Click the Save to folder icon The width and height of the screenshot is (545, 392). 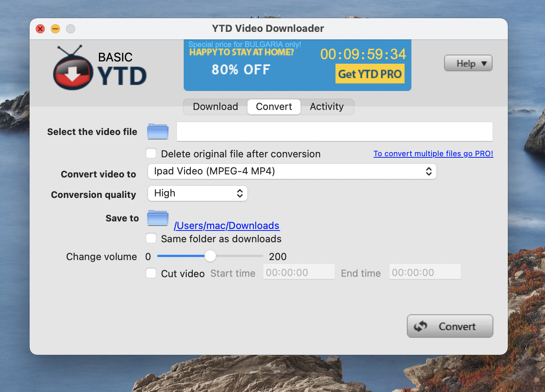[158, 218]
